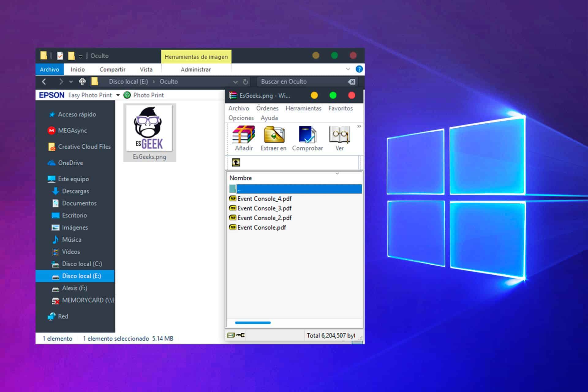Image resolution: width=588 pixels, height=392 pixels.
Task: Expand the ribbon with the chevron
Action: (x=348, y=69)
